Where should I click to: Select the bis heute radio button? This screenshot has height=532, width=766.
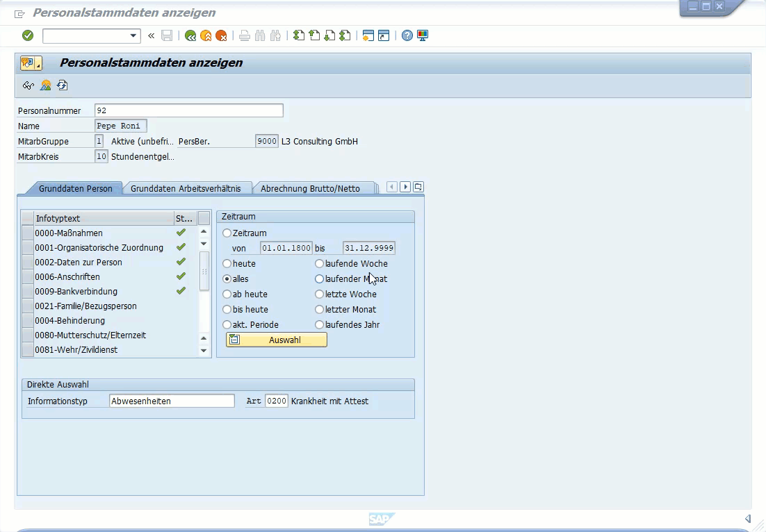(x=227, y=310)
